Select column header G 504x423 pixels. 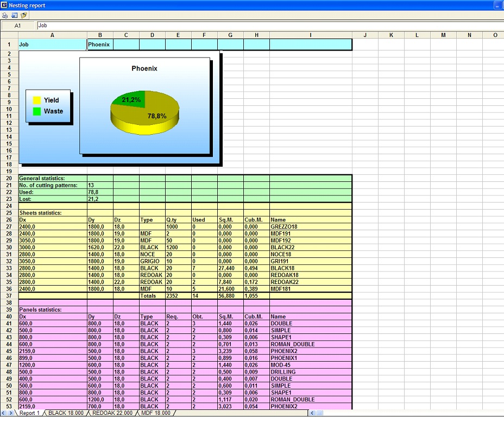pyautogui.click(x=230, y=35)
